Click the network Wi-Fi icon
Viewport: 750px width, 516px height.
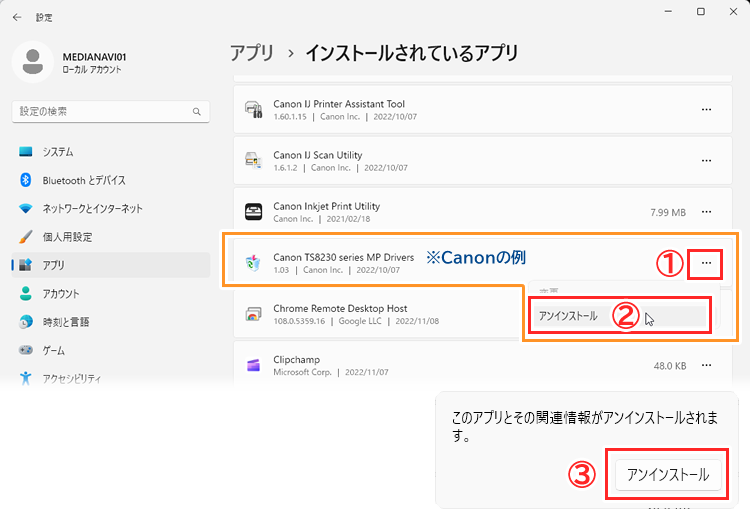(25, 209)
